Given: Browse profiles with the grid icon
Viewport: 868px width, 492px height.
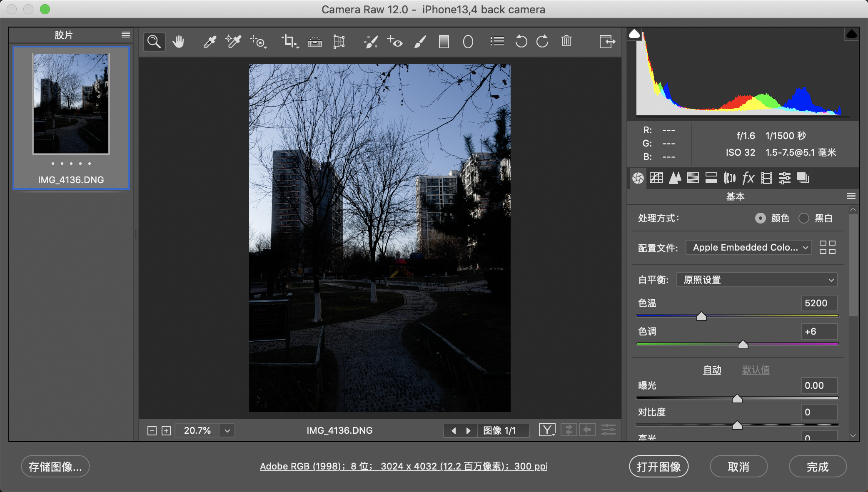Looking at the screenshot, I should 828,247.
